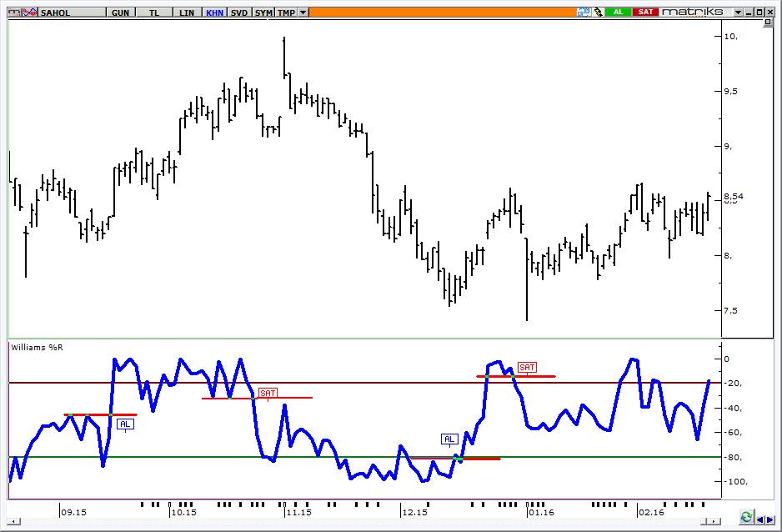Viewport: 782px width, 532px height.
Task: Click the Matriks logo icon beside SAHOL
Action: (15, 12)
